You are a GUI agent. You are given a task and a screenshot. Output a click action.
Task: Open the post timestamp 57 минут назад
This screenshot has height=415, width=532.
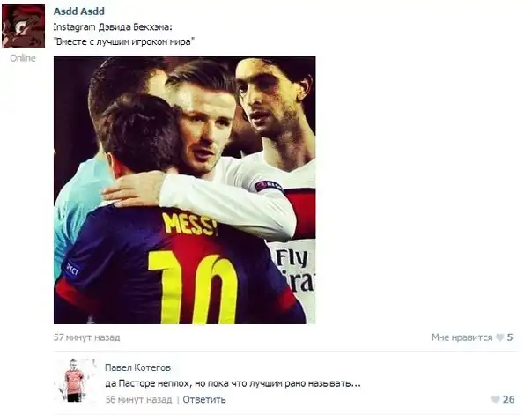pos(87,337)
